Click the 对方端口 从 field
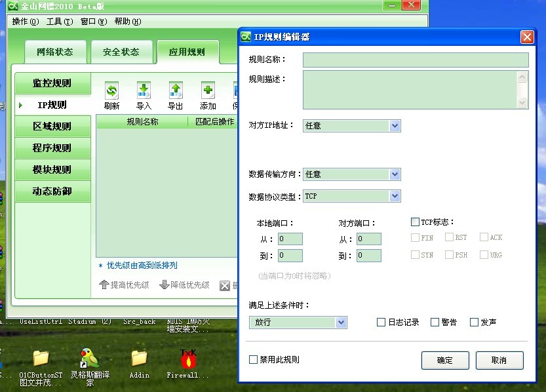The image size is (546, 392). click(x=369, y=239)
